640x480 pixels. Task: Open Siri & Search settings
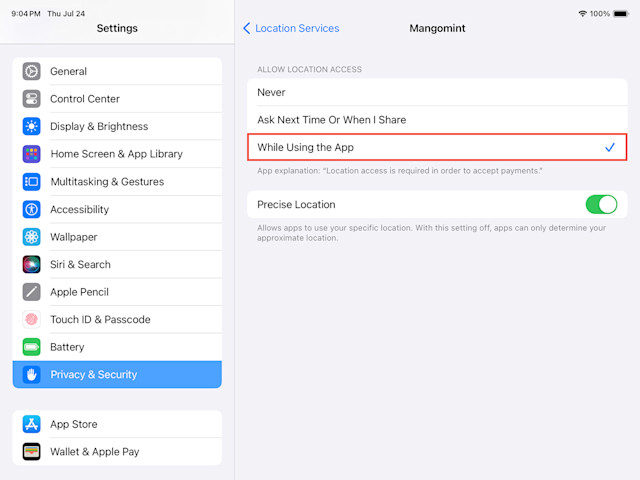(117, 264)
